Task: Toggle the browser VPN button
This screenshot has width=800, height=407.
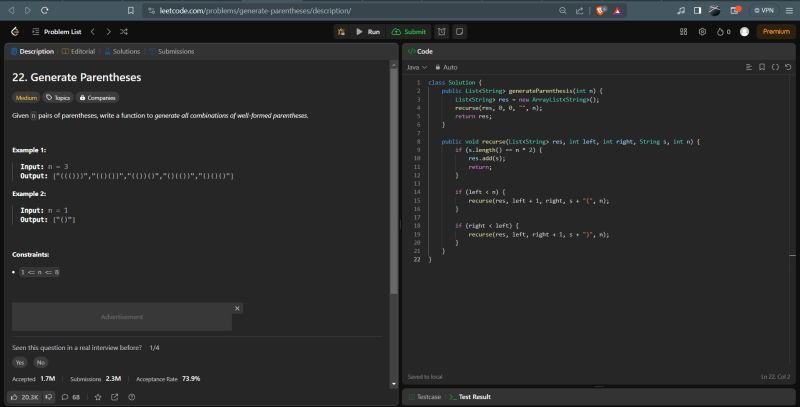Action: coord(764,10)
